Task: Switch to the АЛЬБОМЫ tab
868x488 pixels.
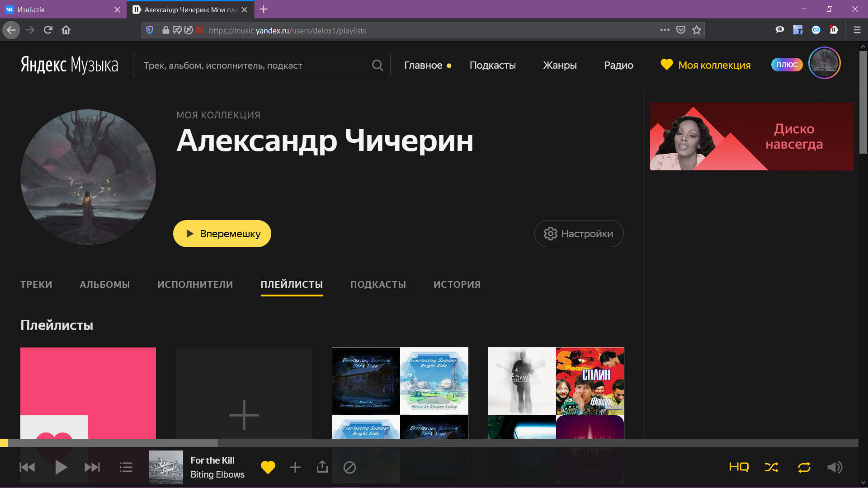Action: (x=105, y=285)
